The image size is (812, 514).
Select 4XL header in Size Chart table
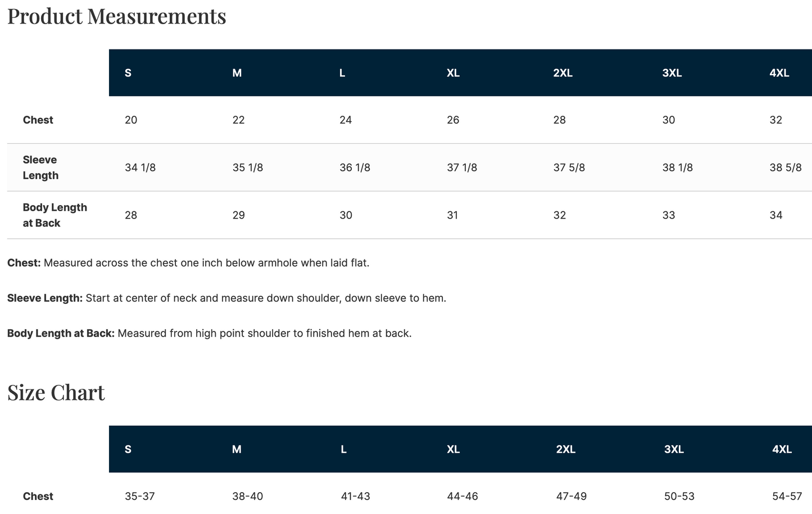(782, 449)
